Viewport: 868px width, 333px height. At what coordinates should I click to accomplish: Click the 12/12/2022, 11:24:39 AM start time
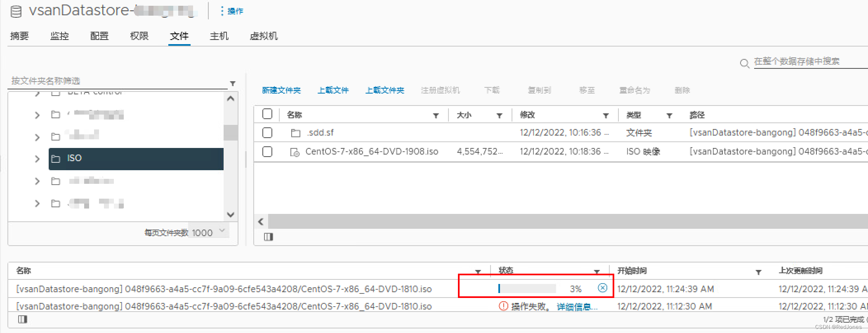click(665, 289)
